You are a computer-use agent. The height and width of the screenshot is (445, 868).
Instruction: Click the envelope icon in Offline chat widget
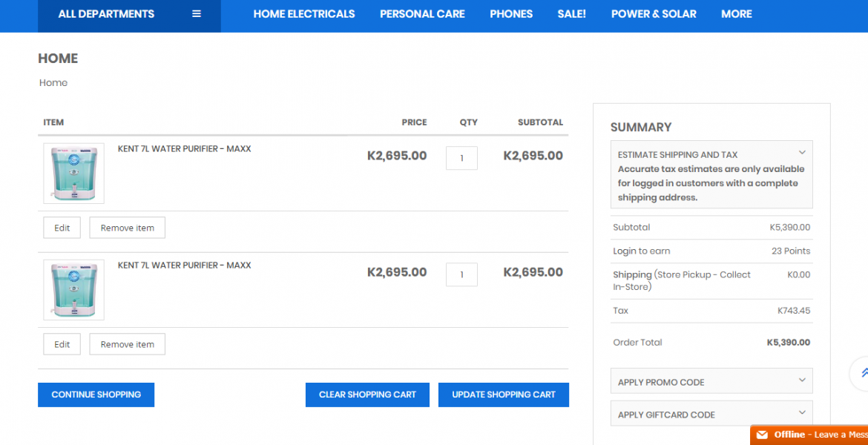762,435
